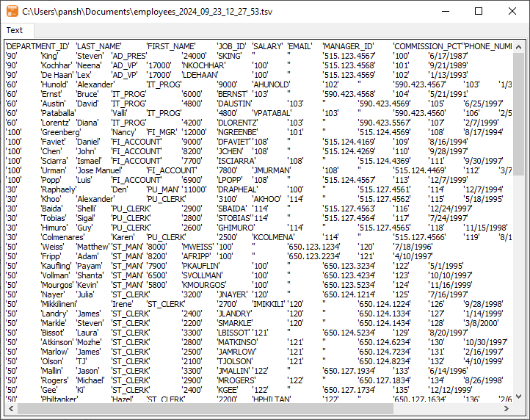Click the DEPARTMENT_ID column header text
The width and height of the screenshot is (530, 420).
[37, 46]
